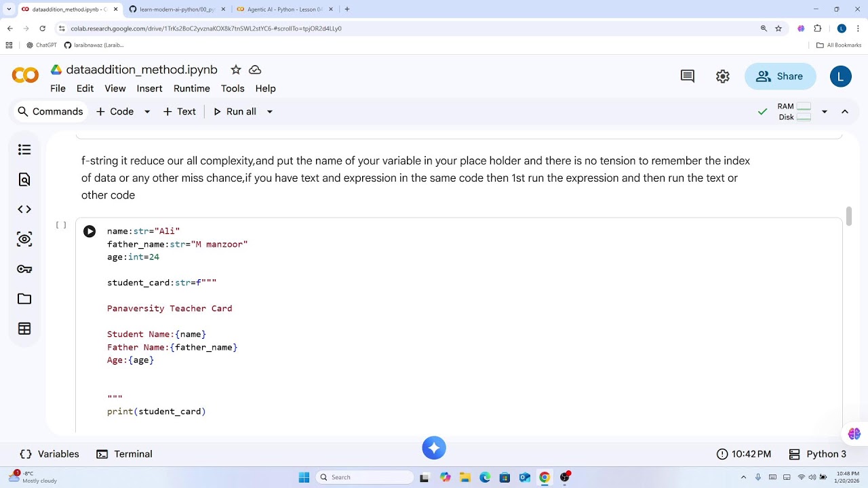Open Commands palette button
The image size is (868, 488).
tap(50, 112)
